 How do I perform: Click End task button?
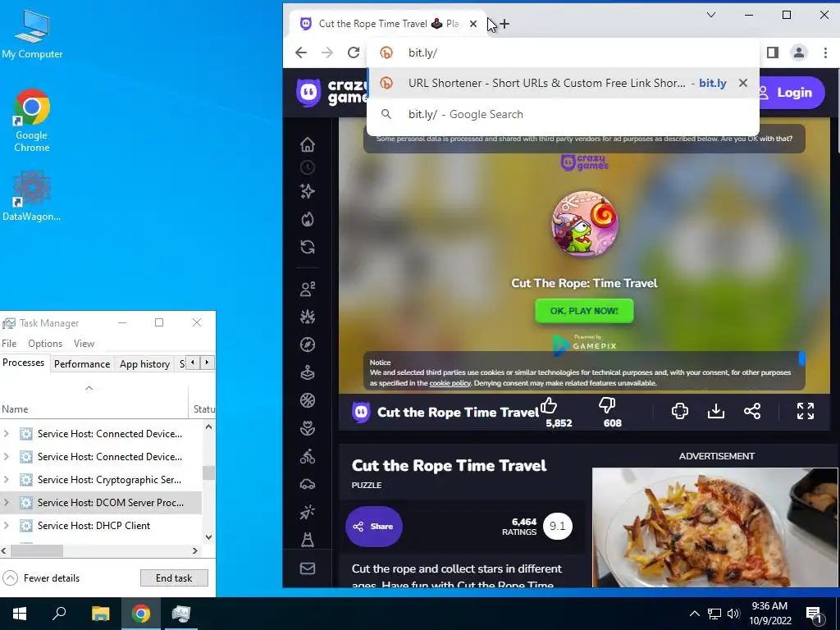coord(174,578)
